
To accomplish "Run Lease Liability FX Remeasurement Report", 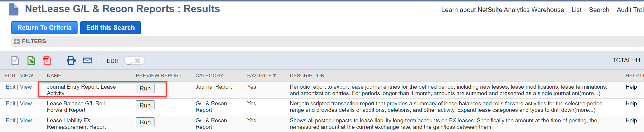I will (x=145, y=122).
